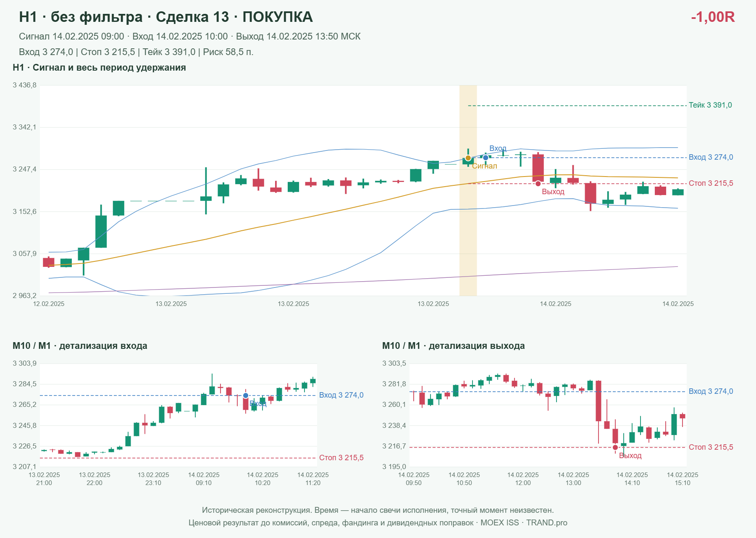Click the 14.02.2025 09:50 time label
The image size is (756, 538).
pyautogui.click(x=414, y=479)
